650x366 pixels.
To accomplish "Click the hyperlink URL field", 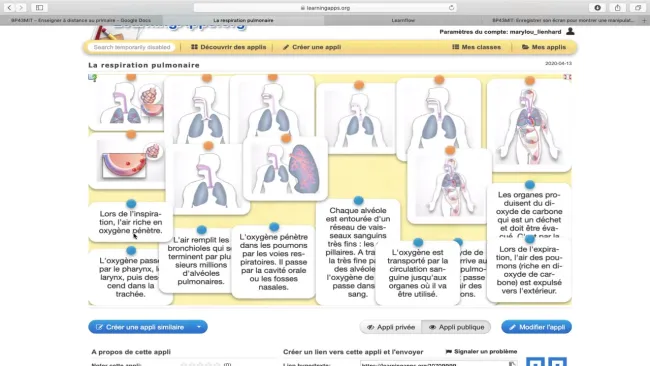I will pyautogui.click(x=433, y=364).
